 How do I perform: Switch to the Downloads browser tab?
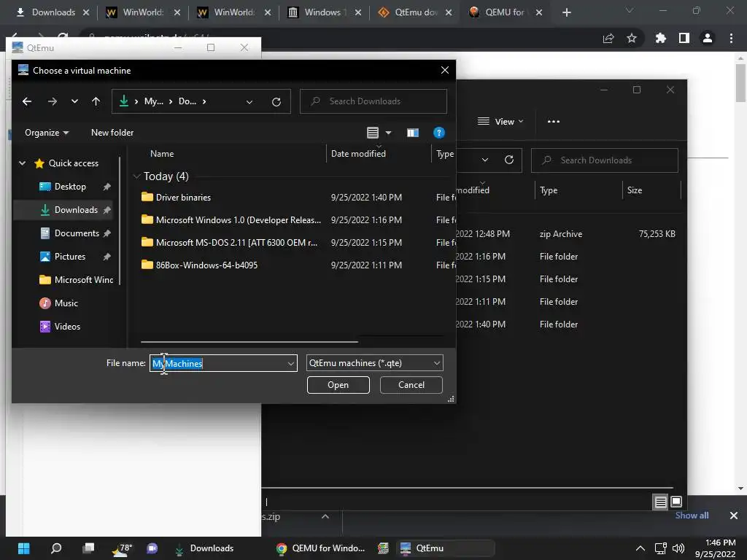click(x=53, y=12)
